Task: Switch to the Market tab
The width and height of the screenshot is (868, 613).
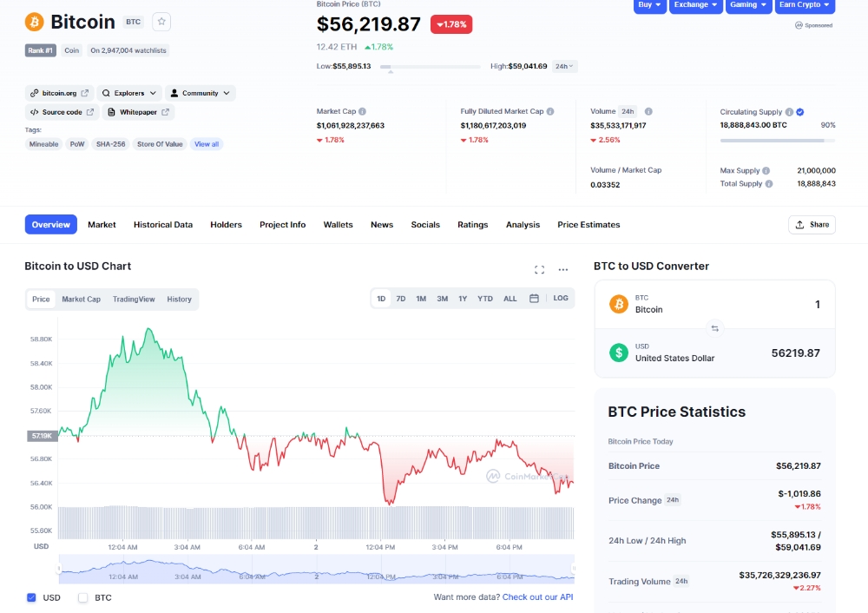Action: click(x=102, y=224)
